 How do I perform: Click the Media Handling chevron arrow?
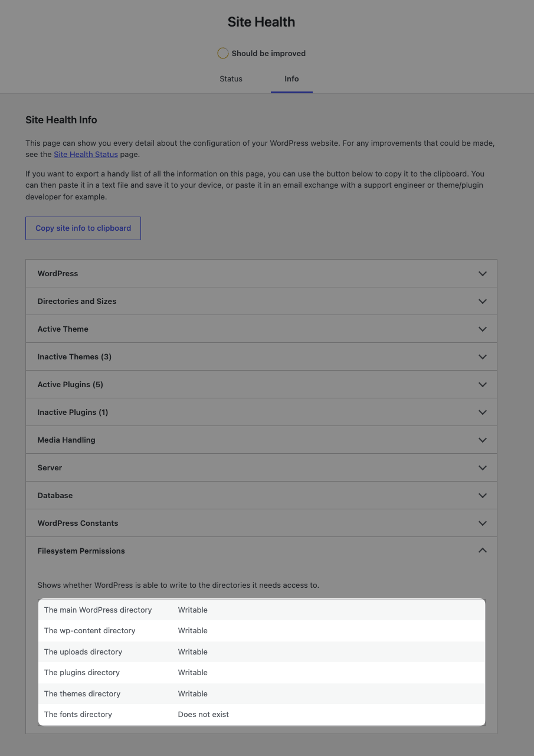[x=483, y=440]
